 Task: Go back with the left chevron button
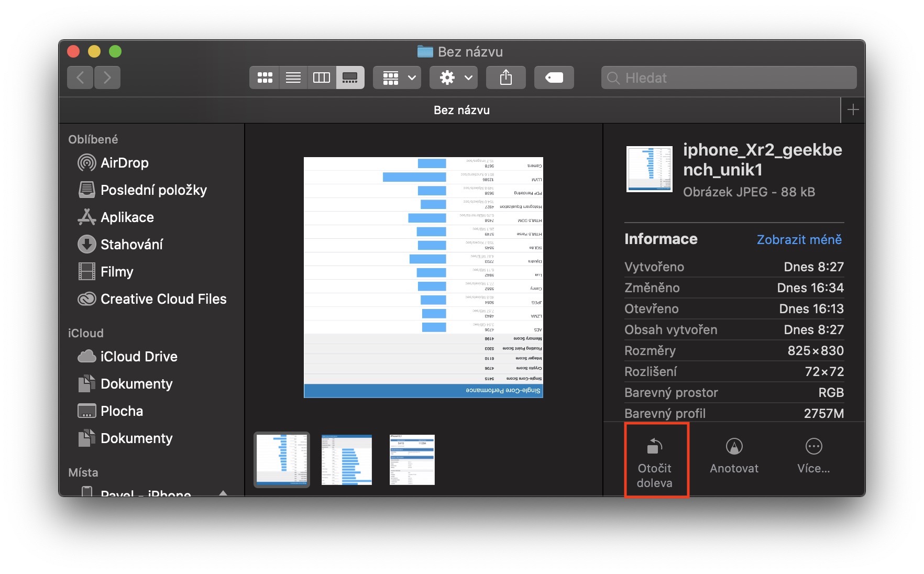(x=80, y=78)
